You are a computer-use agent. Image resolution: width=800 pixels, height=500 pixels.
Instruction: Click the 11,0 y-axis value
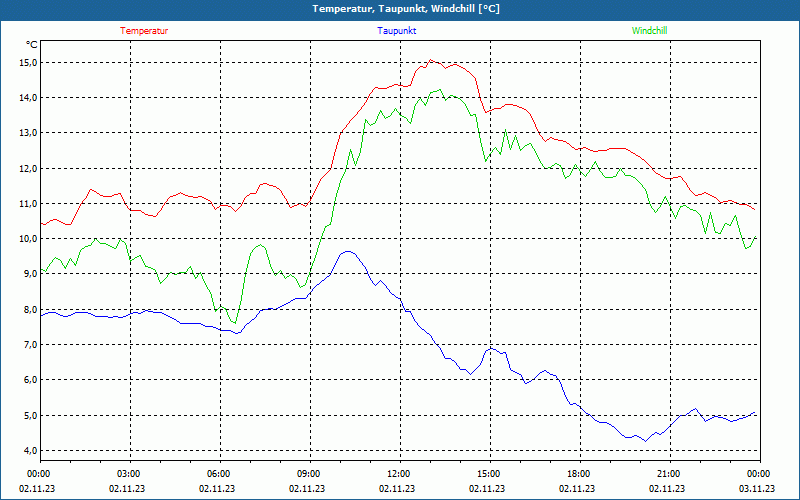[28, 204]
